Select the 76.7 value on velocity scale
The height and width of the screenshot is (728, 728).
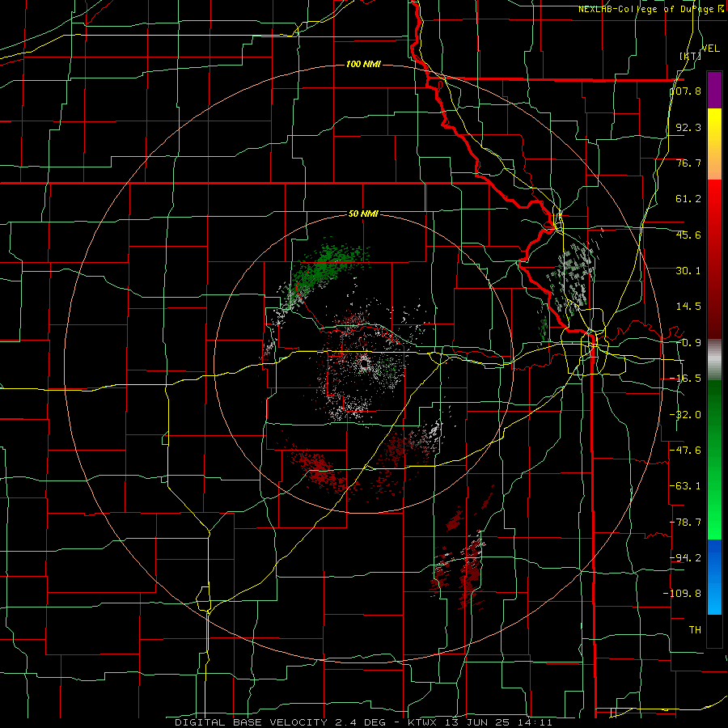click(688, 163)
